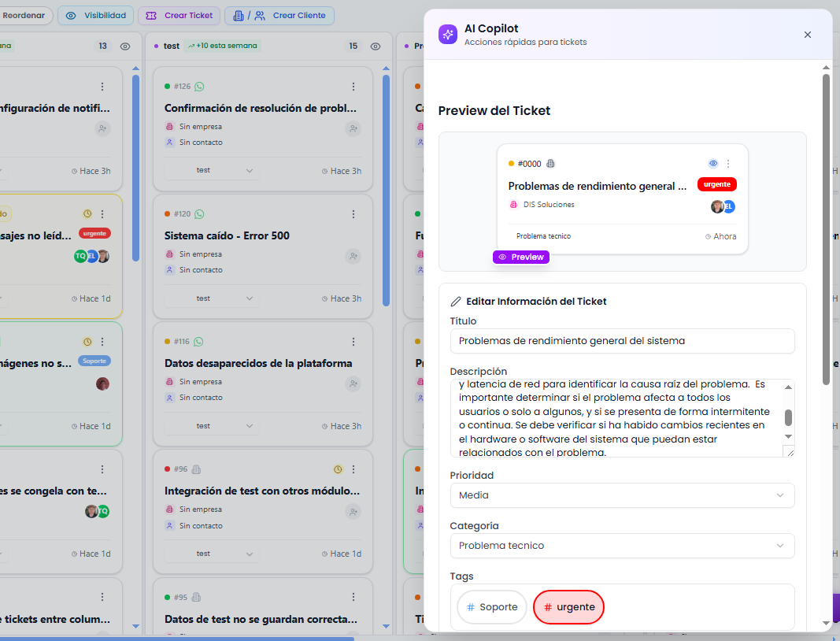Toggle eye icon on preview ticket #0000
Screen dimensions: 840x641
coord(713,164)
